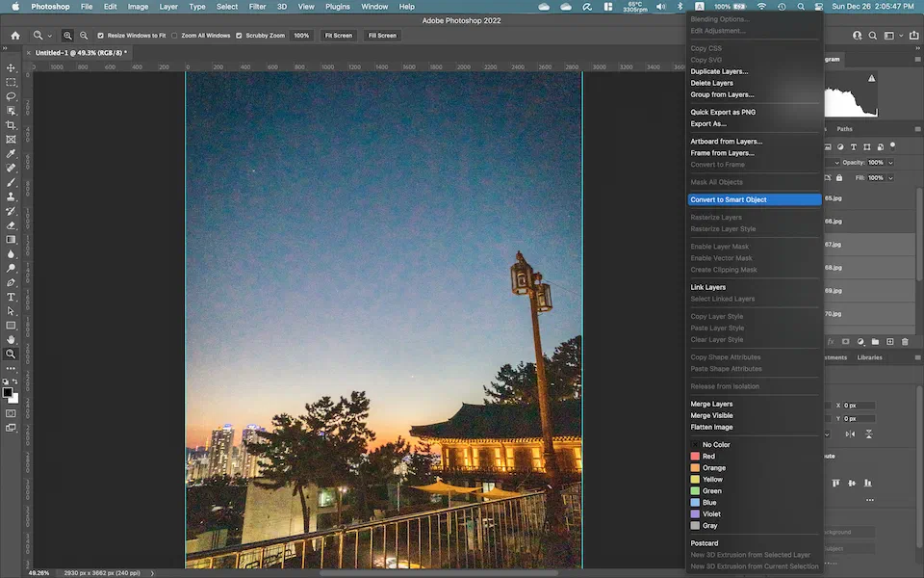The height and width of the screenshot is (578, 924).
Task: Select the Horizontal Type tool
Action: (12, 297)
